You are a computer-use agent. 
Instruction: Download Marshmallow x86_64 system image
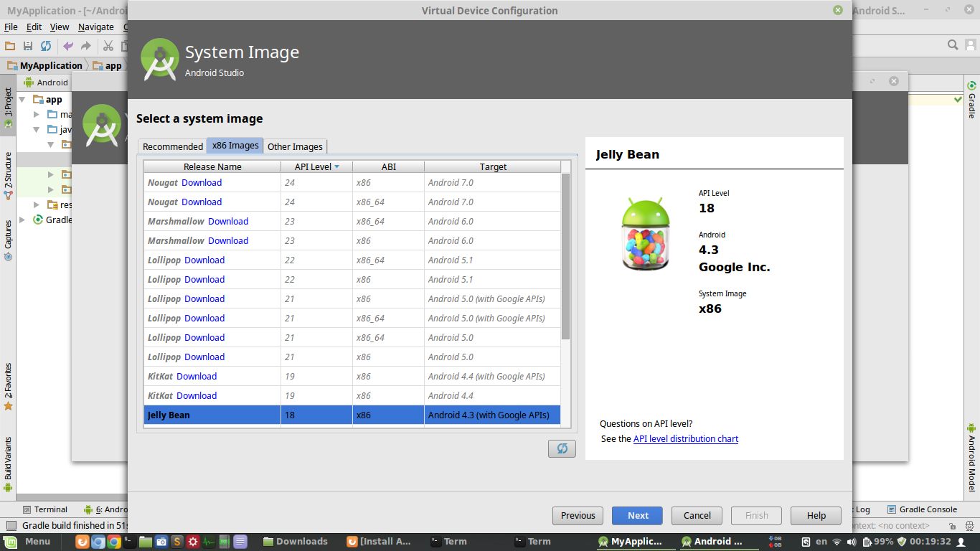click(228, 221)
